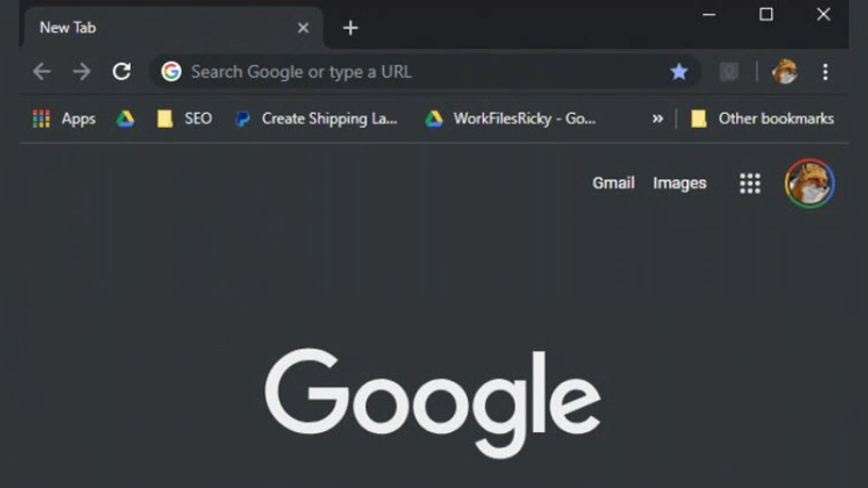Minimize the Chrome window
Screen dimensions: 868x488
click(x=709, y=15)
